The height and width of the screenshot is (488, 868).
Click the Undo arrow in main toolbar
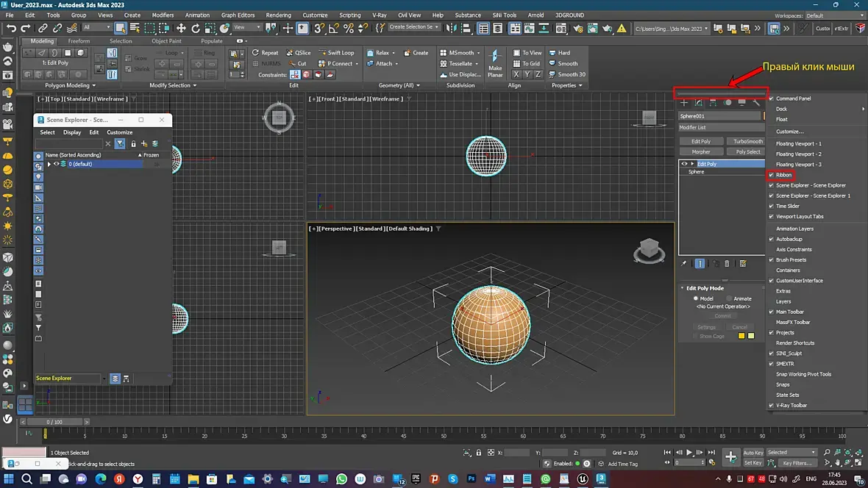12,28
